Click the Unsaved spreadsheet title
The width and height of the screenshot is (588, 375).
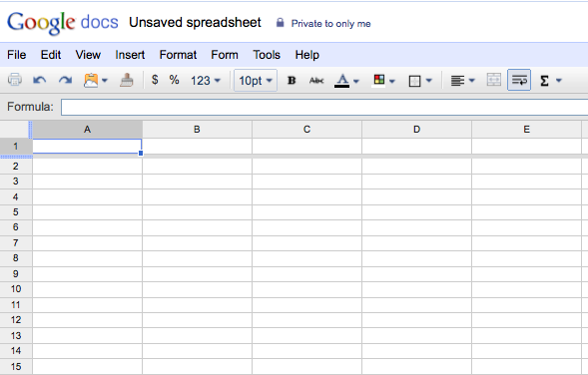[195, 23]
